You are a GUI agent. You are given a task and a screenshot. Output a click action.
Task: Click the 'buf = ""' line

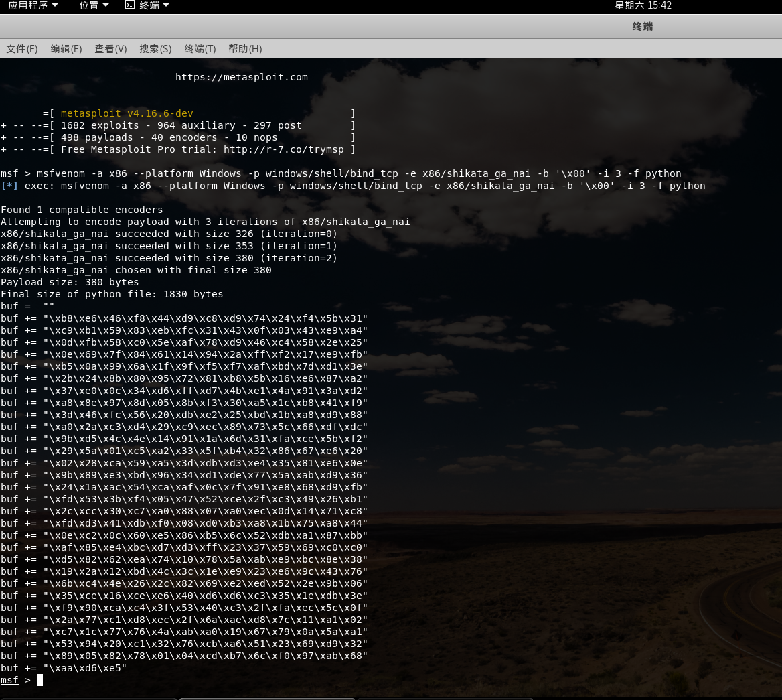27,306
